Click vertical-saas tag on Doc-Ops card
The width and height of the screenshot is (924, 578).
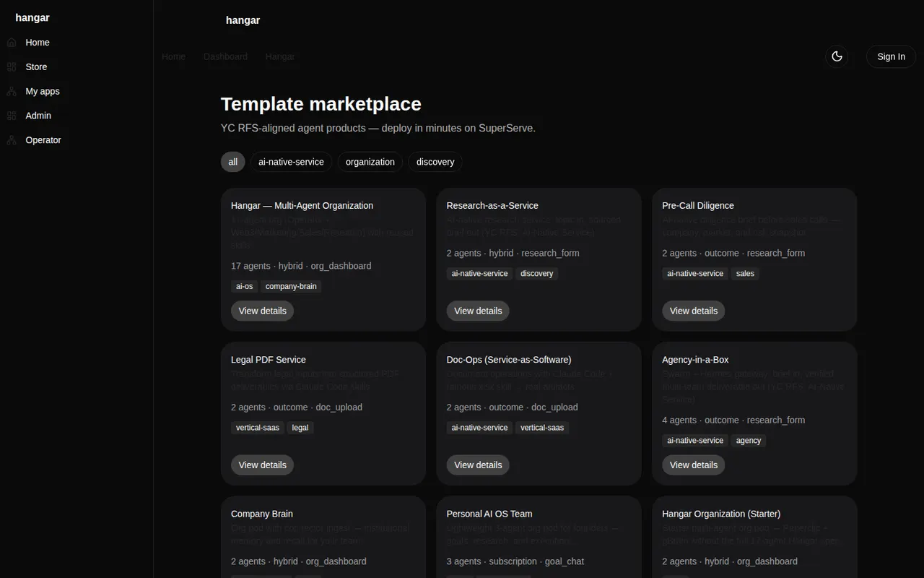(542, 428)
